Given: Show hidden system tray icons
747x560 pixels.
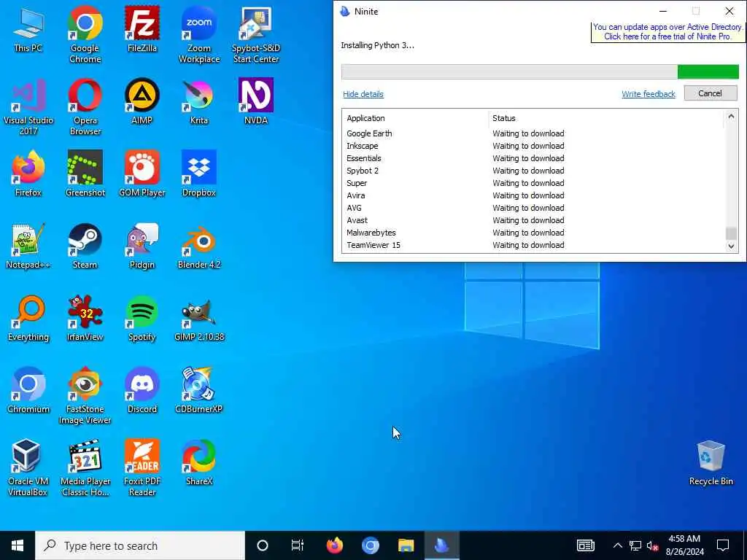Looking at the screenshot, I should [x=617, y=545].
